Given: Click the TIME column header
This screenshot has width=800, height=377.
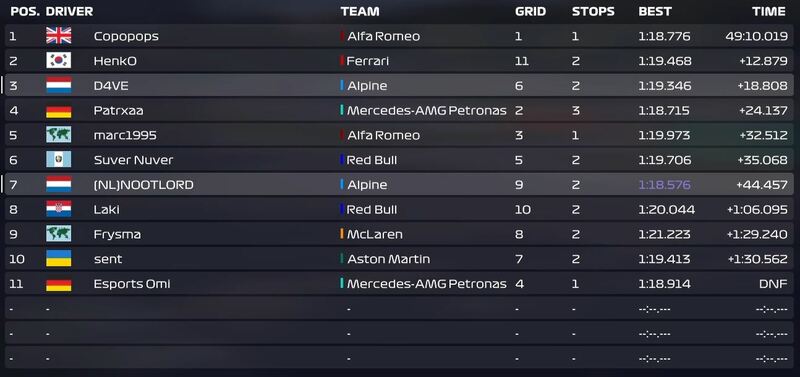Looking at the screenshot, I should [x=769, y=11].
